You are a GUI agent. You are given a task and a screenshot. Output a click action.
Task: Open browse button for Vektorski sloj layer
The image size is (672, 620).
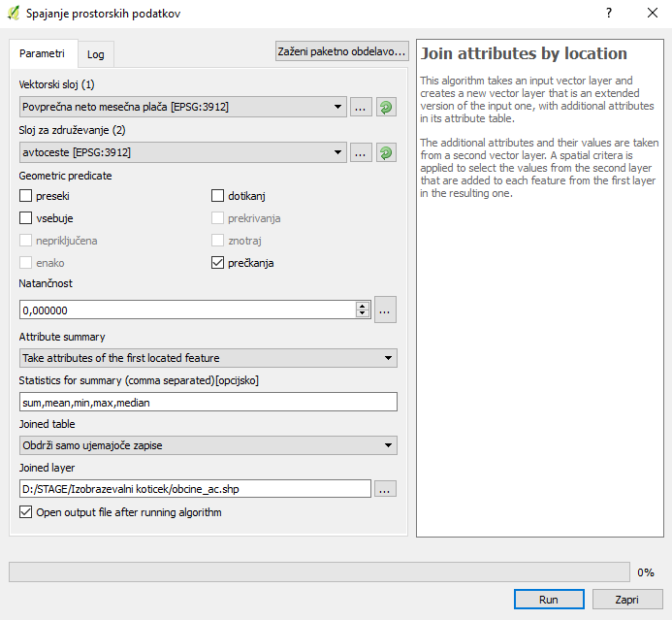[361, 108]
